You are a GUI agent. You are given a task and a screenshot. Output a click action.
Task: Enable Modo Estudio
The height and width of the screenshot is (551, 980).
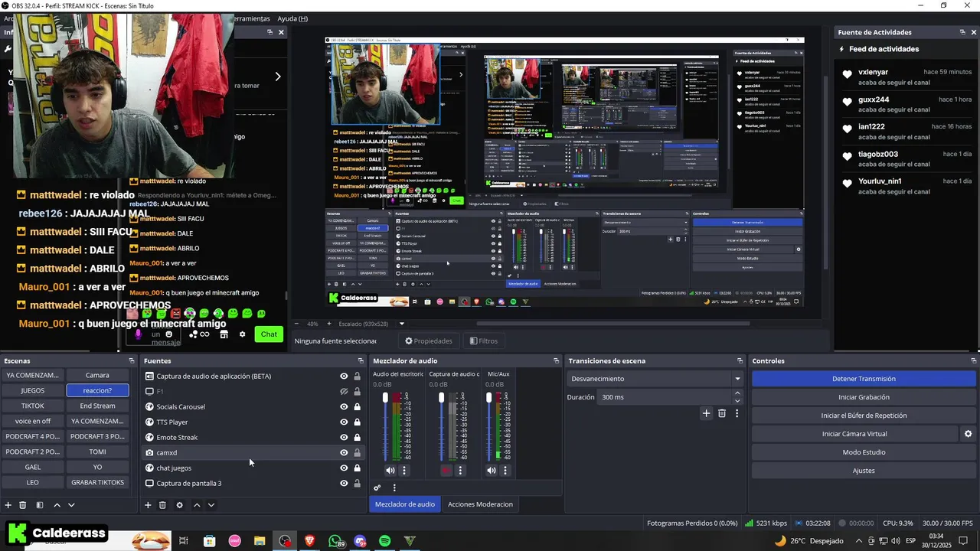pos(864,452)
